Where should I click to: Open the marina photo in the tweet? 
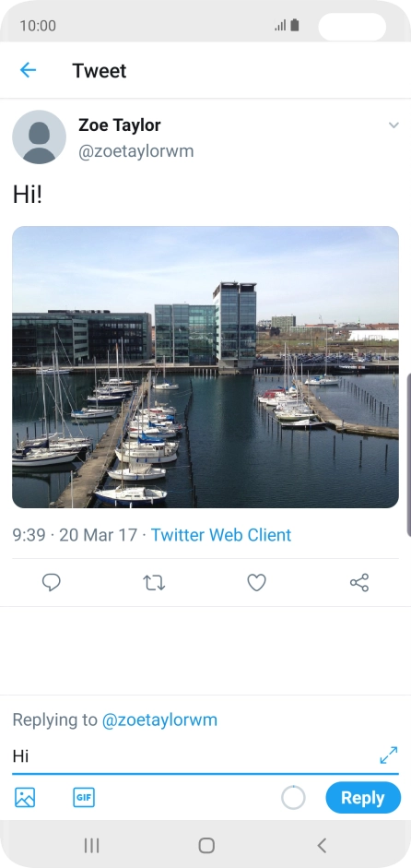pyautogui.click(x=205, y=367)
